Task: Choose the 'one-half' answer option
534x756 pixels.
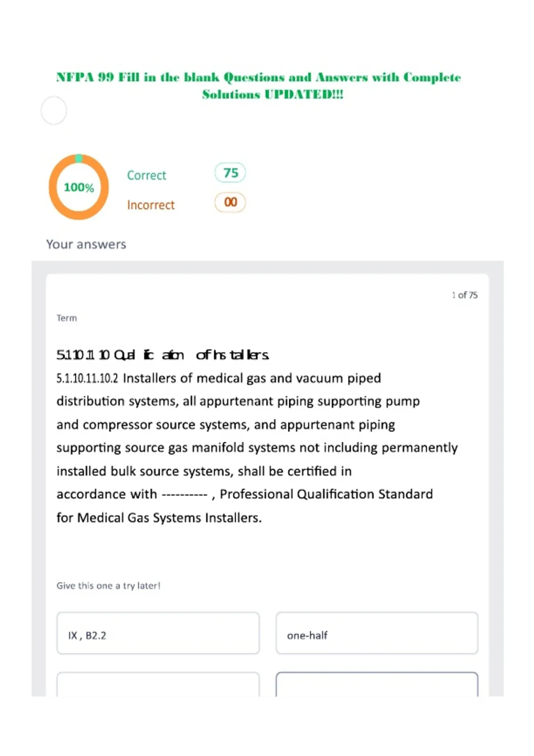Action: [377, 633]
